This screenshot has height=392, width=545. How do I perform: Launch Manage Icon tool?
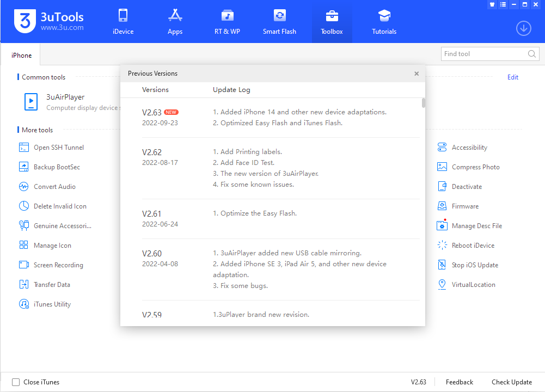(45, 246)
